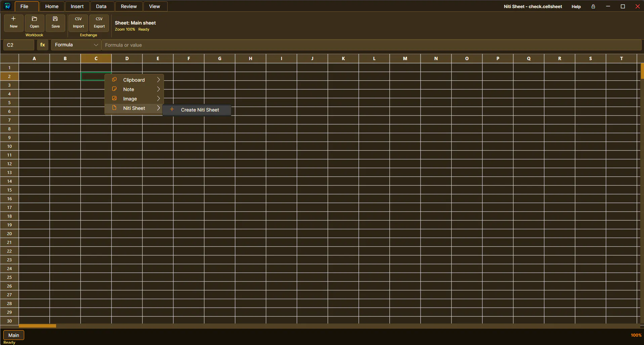Open the Help menu
This screenshot has height=345, width=644.
pyautogui.click(x=576, y=6)
